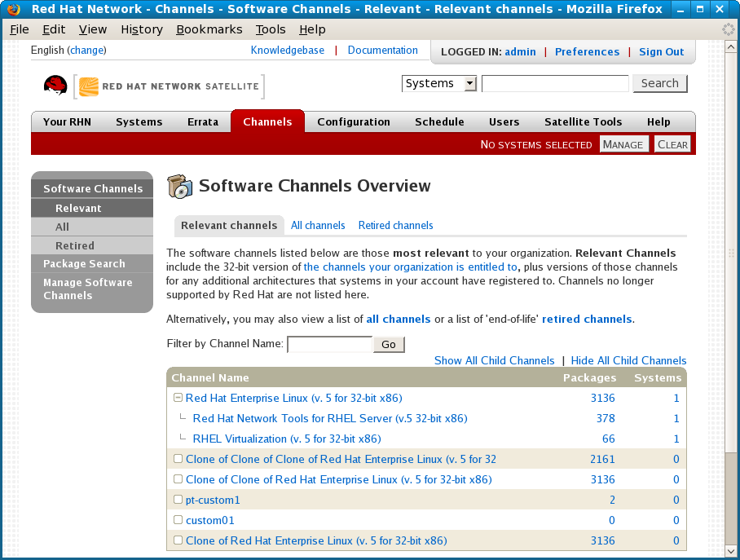Expand the custom01 channel row
The height and width of the screenshot is (560, 740).
pos(178,519)
